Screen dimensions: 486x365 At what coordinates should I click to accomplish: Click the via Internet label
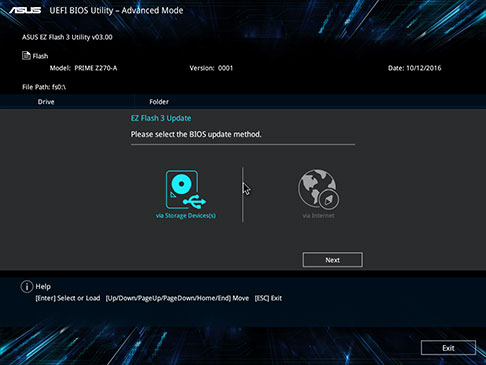[x=318, y=216]
